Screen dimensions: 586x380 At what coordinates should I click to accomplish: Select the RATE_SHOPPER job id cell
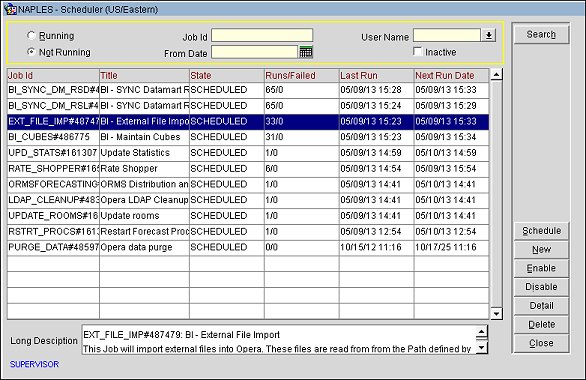(53, 169)
